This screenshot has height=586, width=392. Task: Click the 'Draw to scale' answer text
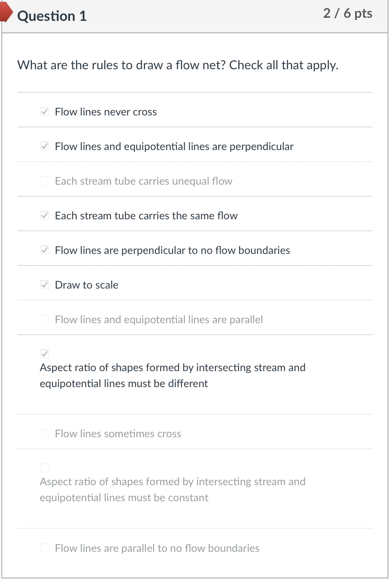point(86,285)
